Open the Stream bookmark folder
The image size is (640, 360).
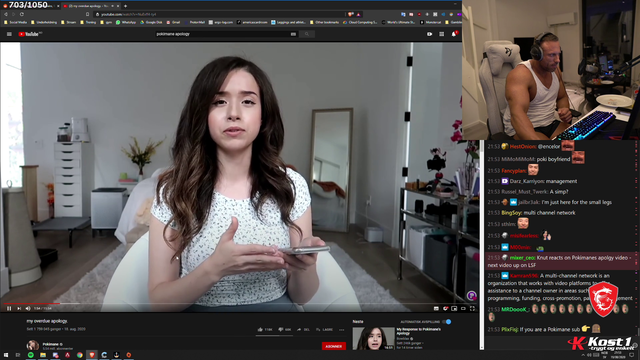tap(69, 22)
